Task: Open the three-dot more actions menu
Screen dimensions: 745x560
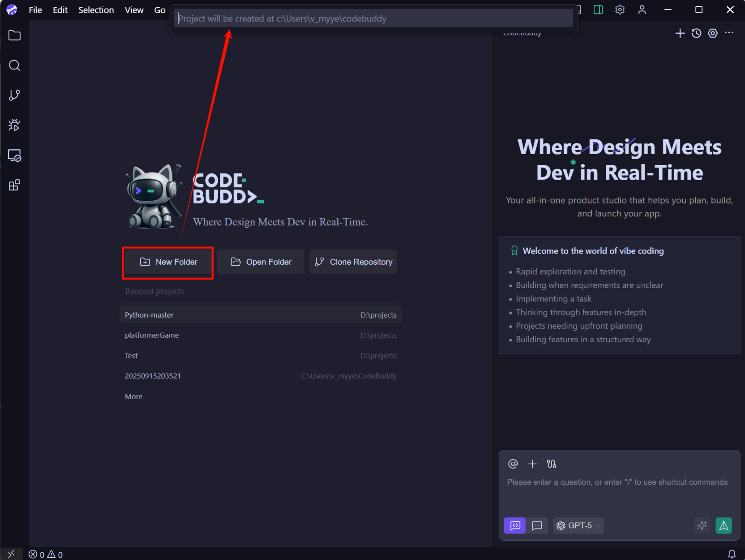Action: click(729, 33)
